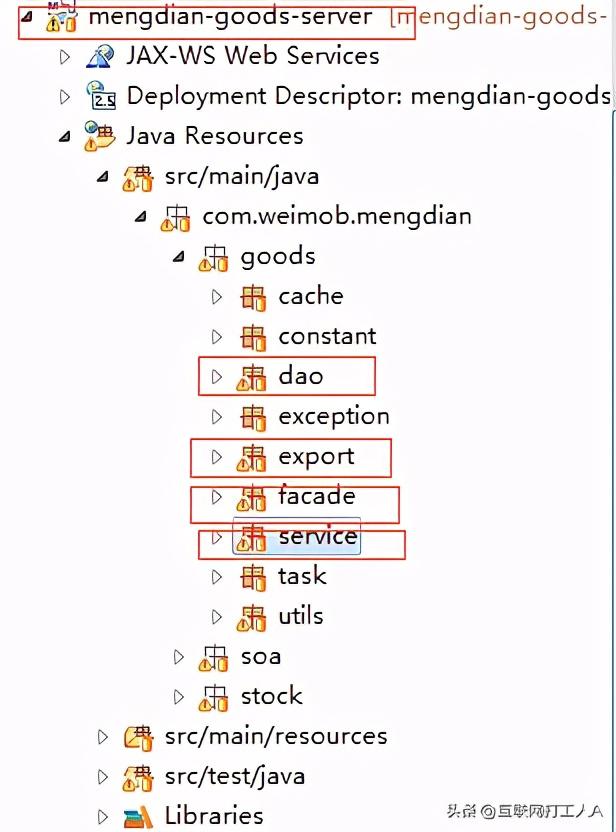Screen dimensions: 616x832
Task: Expand the dao package
Action: pos(217,377)
